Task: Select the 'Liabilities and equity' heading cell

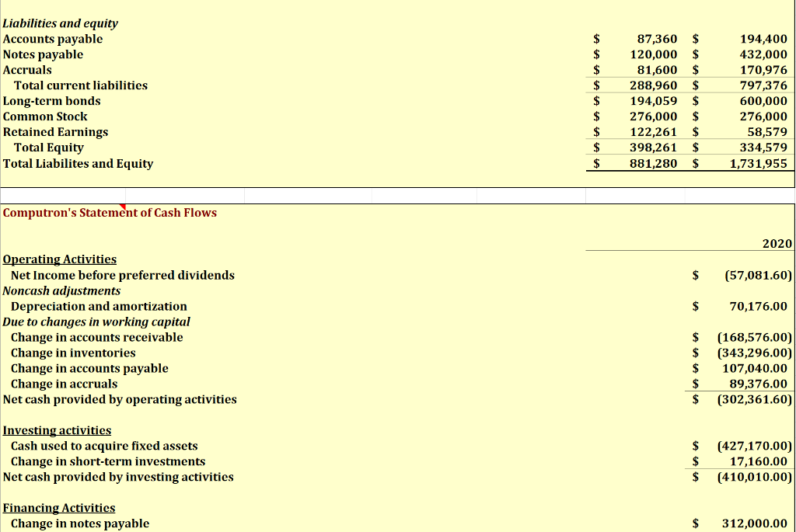Action: pyautogui.click(x=61, y=23)
